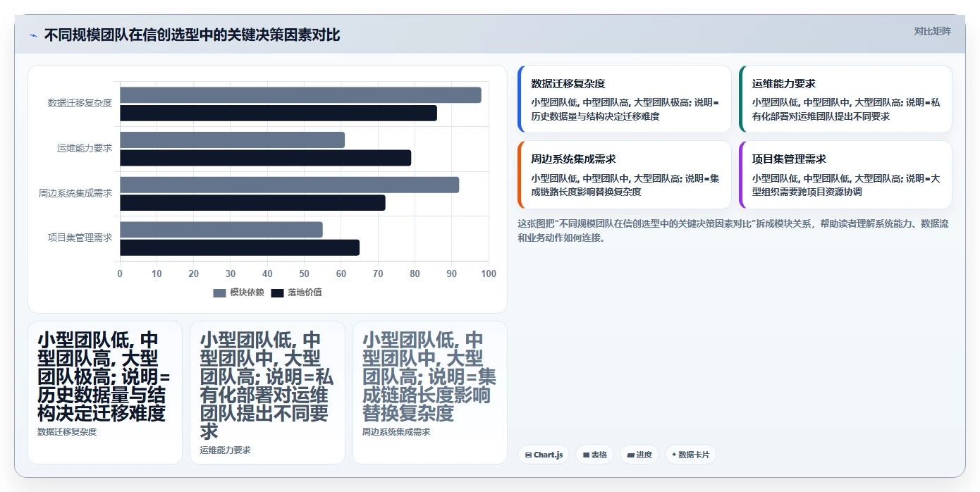Click the chart y-axis label 周边系统集成需求
Image resolution: width=980 pixels, height=492 pixels.
(x=75, y=193)
